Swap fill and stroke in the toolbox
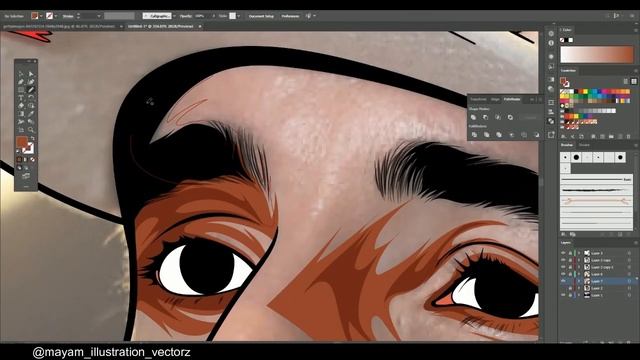Image resolution: width=640 pixels, height=360 pixels. coord(33,138)
